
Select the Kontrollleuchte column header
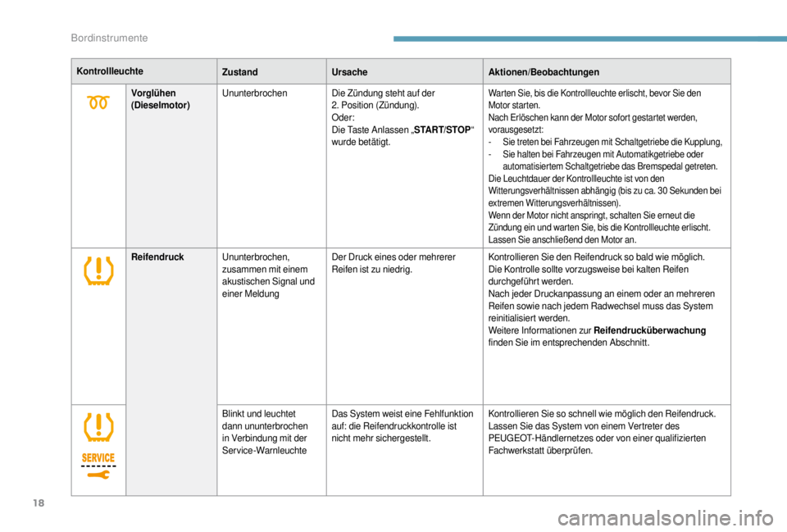click(110, 71)
